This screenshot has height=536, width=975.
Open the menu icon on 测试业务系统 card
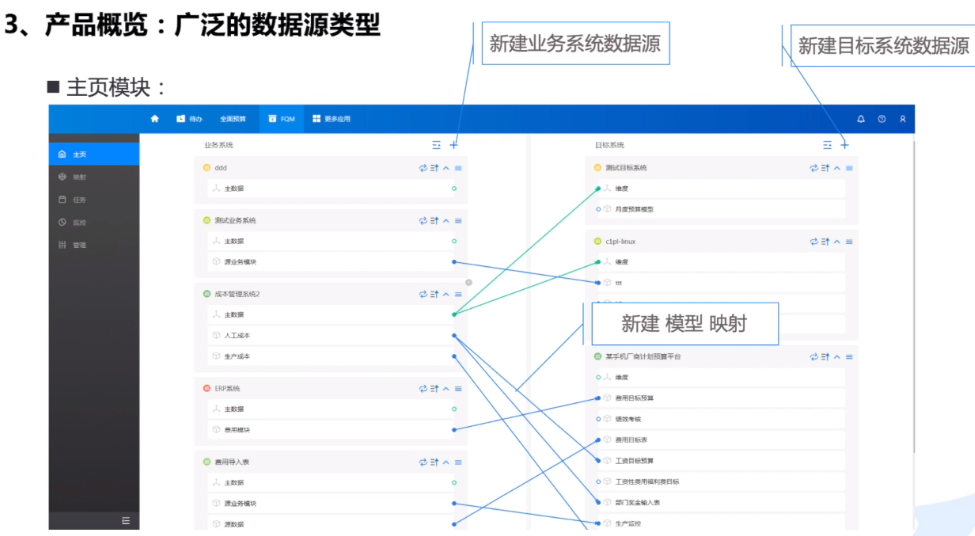[x=458, y=221]
